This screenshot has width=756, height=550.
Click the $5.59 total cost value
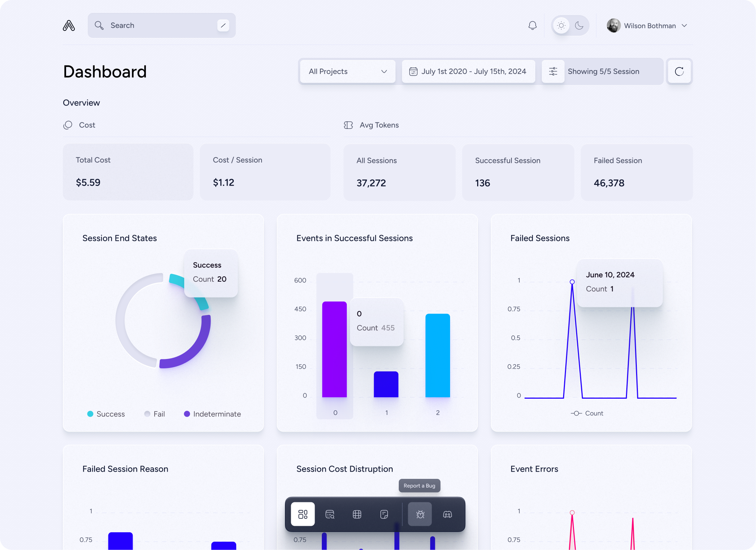tap(88, 182)
